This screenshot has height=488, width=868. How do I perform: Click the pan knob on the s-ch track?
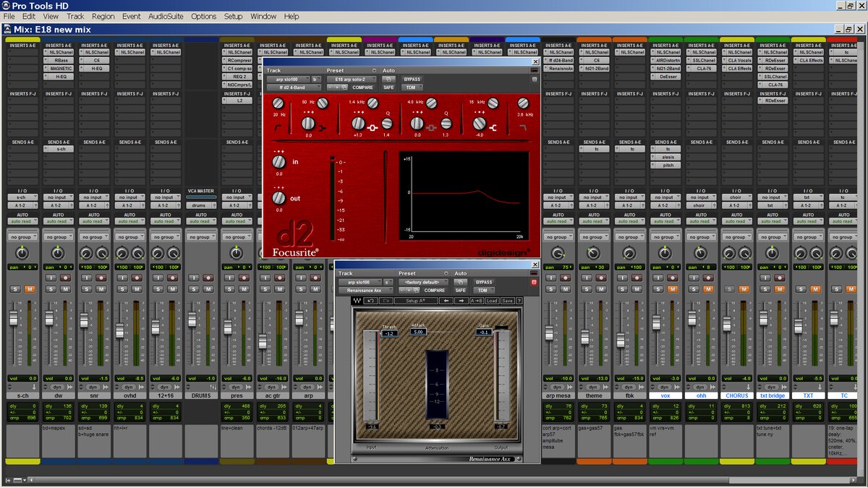[22, 253]
